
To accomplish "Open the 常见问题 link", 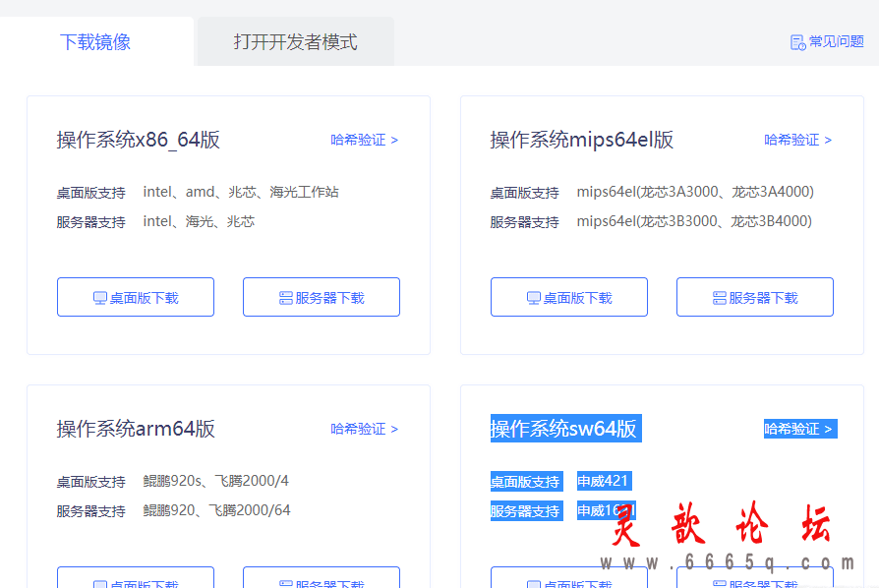I will click(x=828, y=42).
